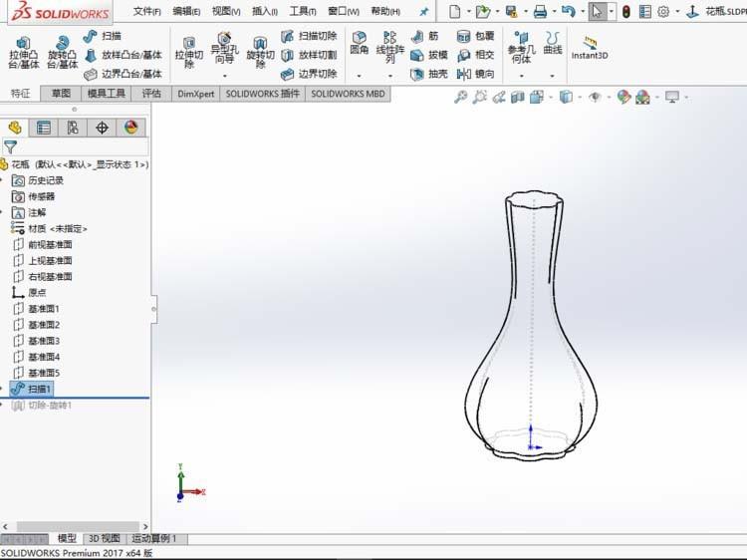Click the 旋转凸台/基体 revolve boss tool
Image resolution: width=747 pixels, height=560 pixels.
(62, 53)
